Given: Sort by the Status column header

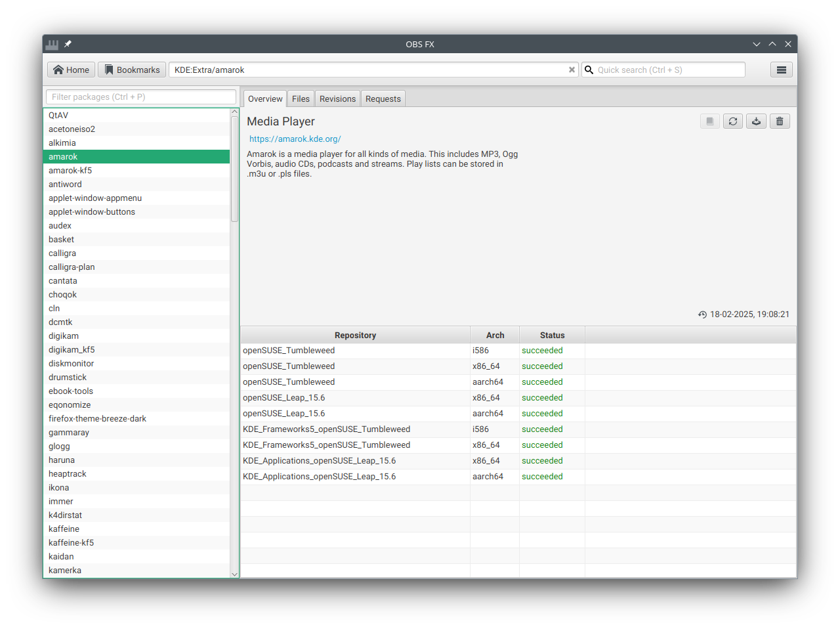Looking at the screenshot, I should (x=552, y=335).
